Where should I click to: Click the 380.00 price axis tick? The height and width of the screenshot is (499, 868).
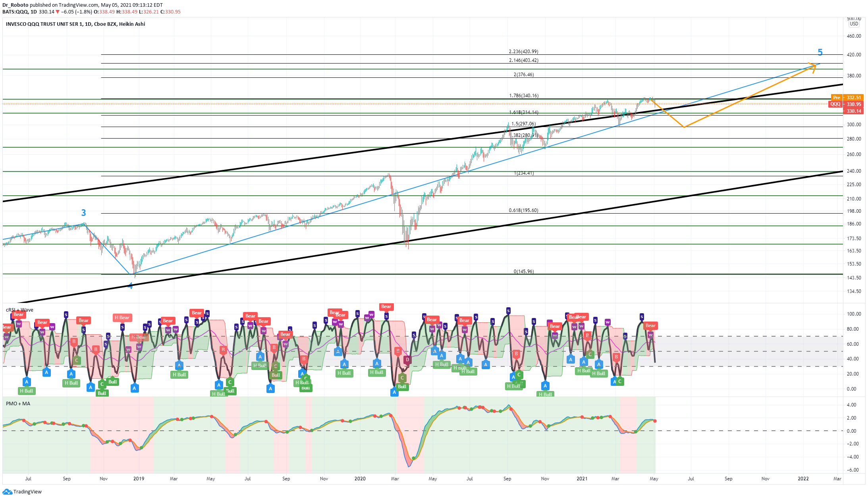854,76
